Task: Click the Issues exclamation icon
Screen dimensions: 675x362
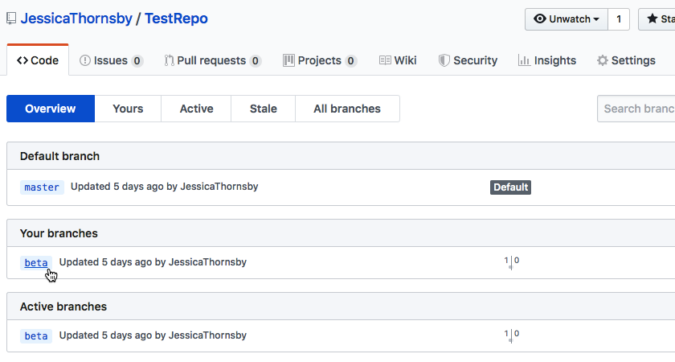Action: tap(85, 60)
